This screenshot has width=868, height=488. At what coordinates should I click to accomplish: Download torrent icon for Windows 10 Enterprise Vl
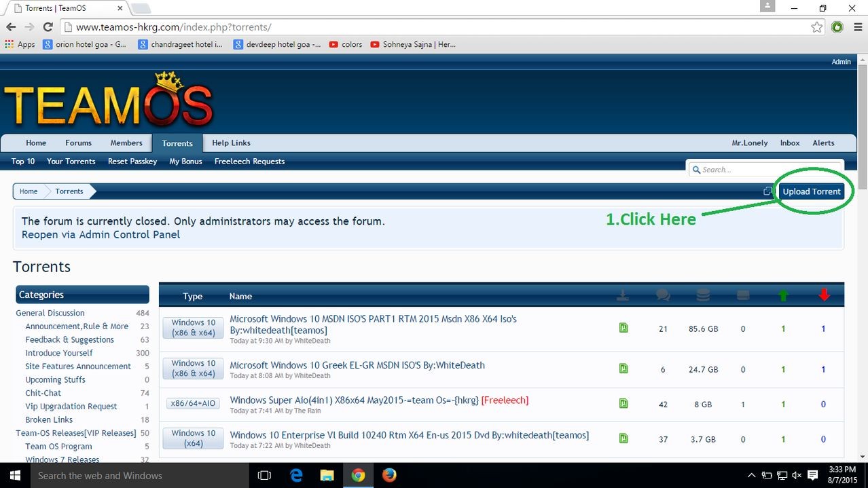[623, 438]
